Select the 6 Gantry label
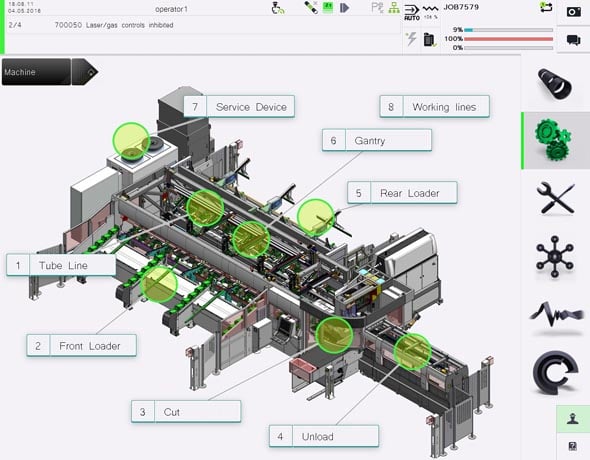This screenshot has width=590, height=460. click(377, 140)
